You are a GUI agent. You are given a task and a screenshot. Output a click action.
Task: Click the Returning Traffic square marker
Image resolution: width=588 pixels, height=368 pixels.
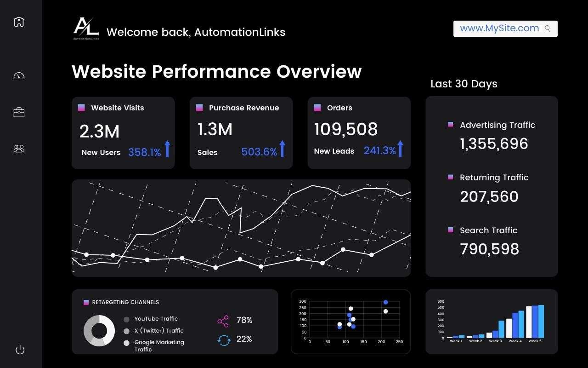[x=451, y=177]
